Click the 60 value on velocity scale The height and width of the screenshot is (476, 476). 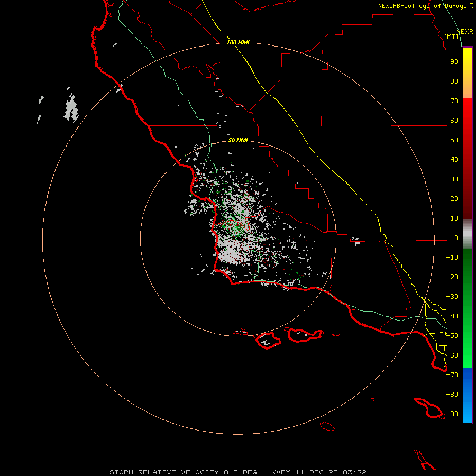[x=454, y=121]
